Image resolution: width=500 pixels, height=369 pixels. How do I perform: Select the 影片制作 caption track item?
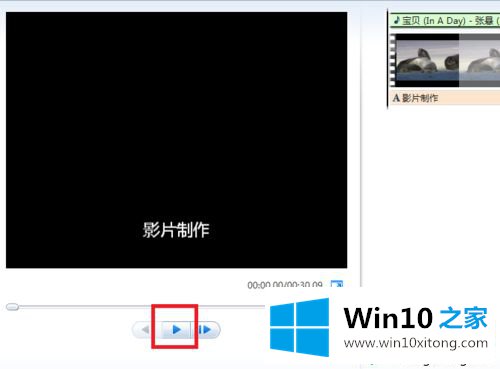coord(445,98)
